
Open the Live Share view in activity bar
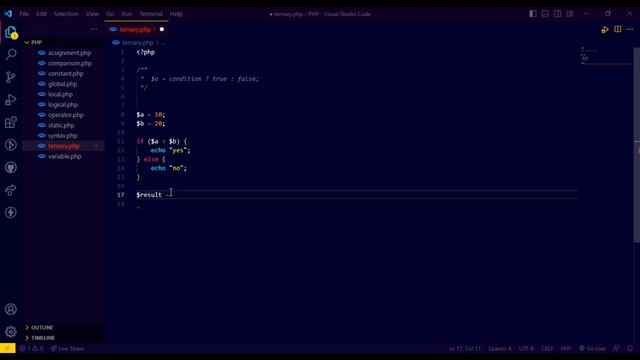click(11, 190)
